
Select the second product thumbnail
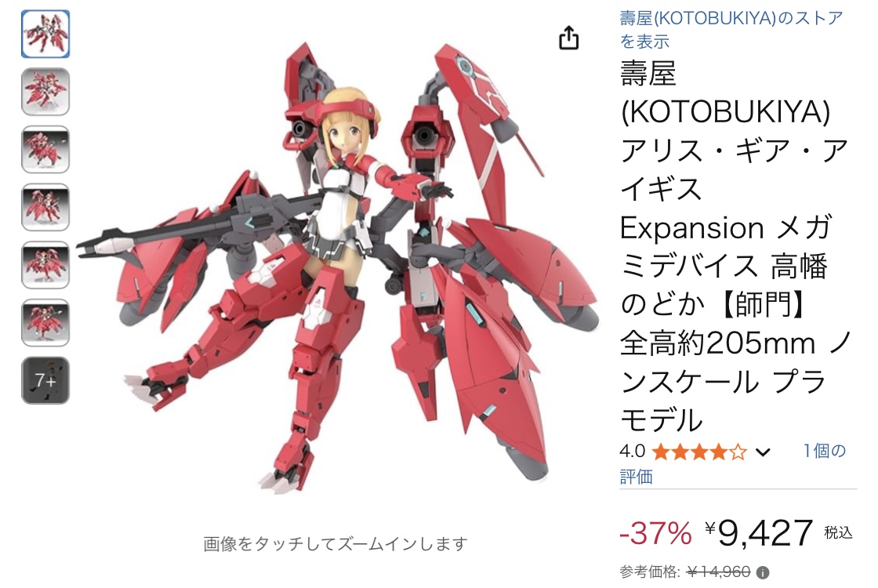point(45,92)
